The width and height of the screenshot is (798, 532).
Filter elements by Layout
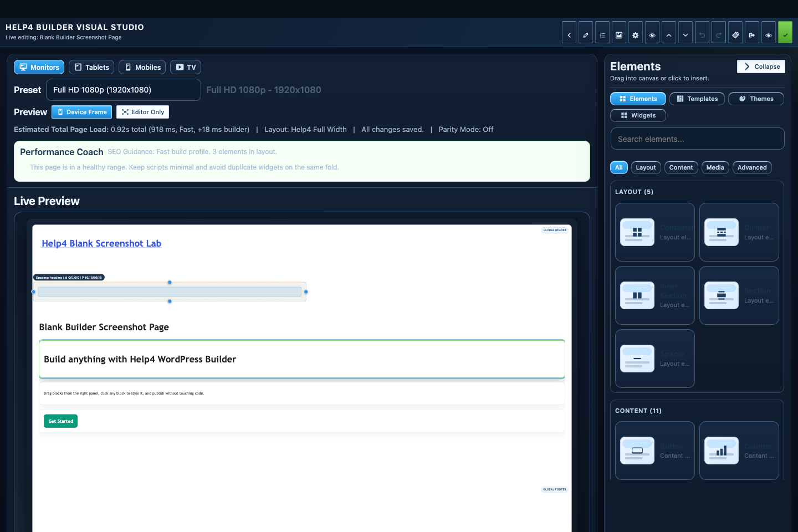click(646, 167)
